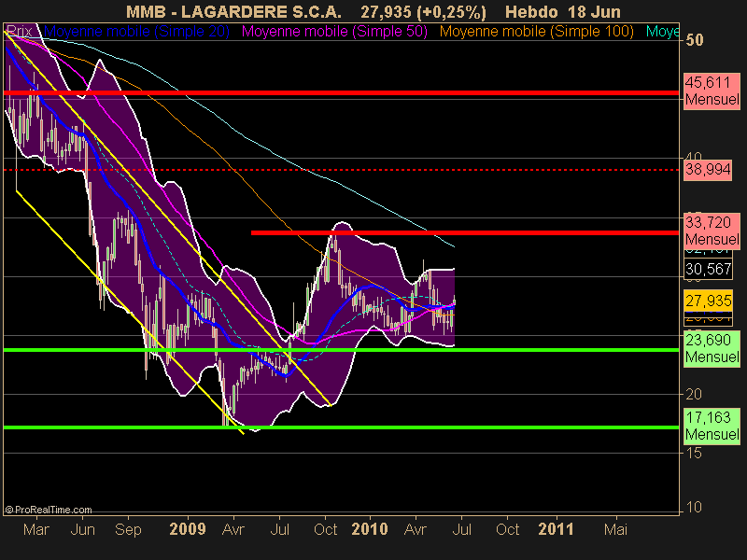The image size is (747, 560).
Task: Click the MMB - LAGARDERE S.C.A. chart title
Action: 233,12
